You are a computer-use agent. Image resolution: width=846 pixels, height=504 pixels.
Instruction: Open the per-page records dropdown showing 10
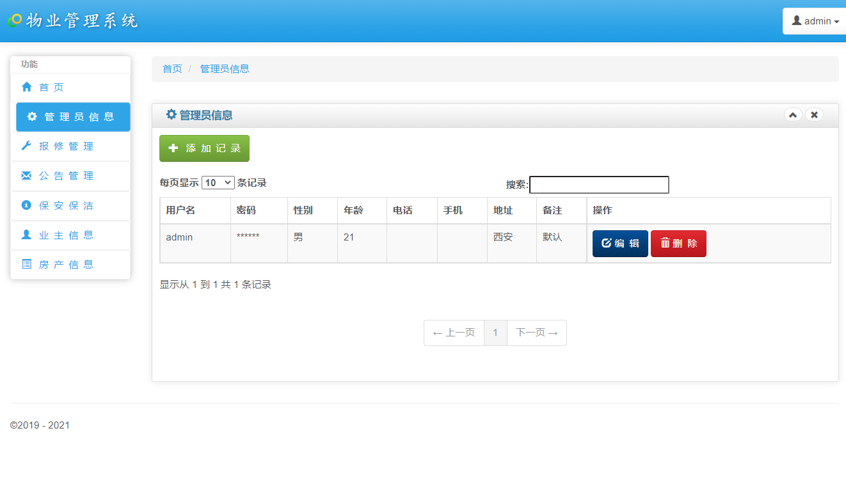pos(218,182)
